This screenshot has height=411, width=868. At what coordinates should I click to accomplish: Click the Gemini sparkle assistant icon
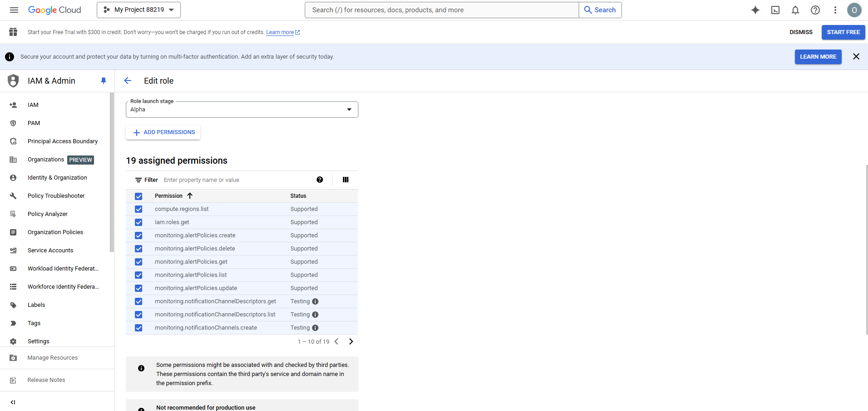pyautogui.click(x=755, y=10)
